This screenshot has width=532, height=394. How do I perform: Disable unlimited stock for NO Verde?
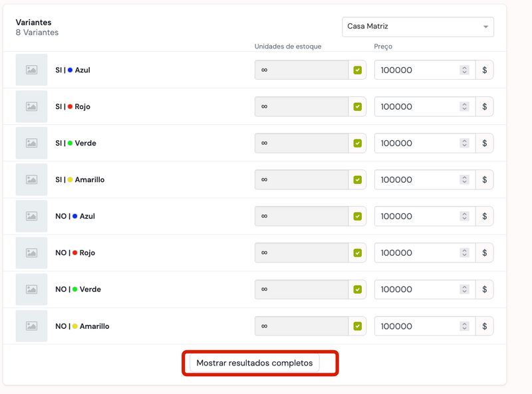[x=358, y=289]
